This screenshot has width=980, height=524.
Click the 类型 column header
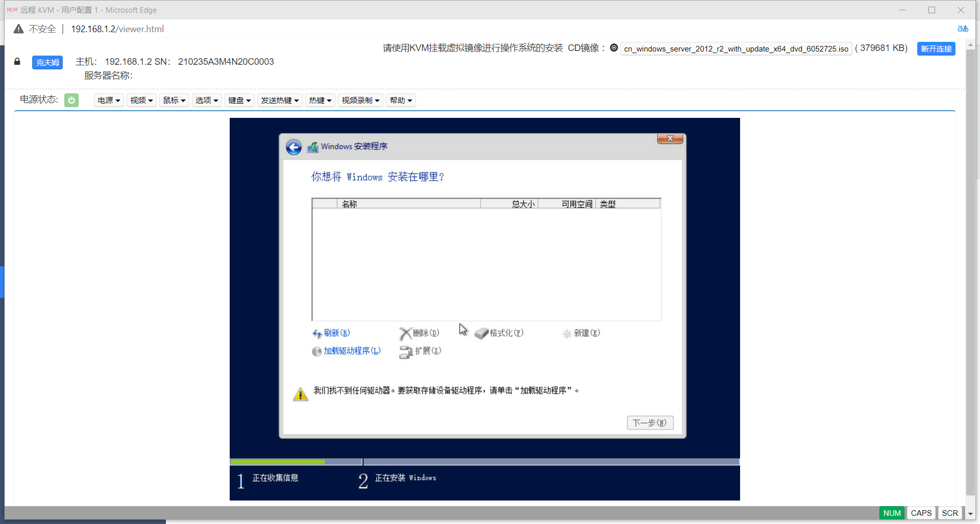click(x=628, y=204)
